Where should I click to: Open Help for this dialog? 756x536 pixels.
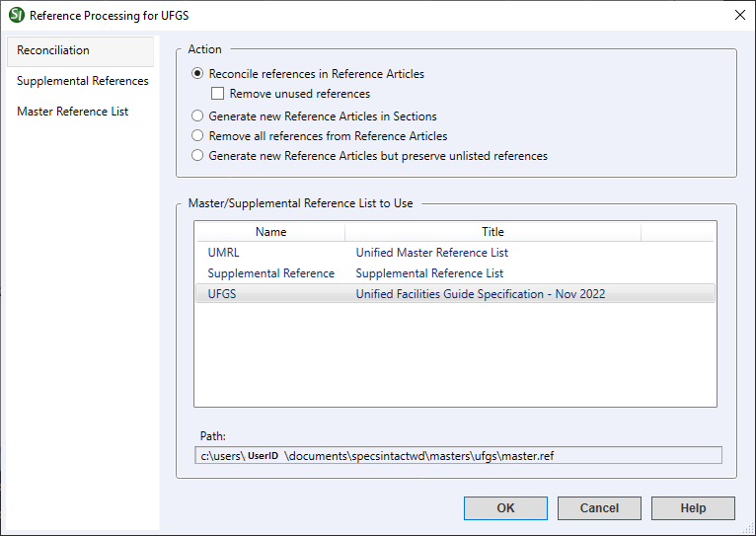[693, 508]
